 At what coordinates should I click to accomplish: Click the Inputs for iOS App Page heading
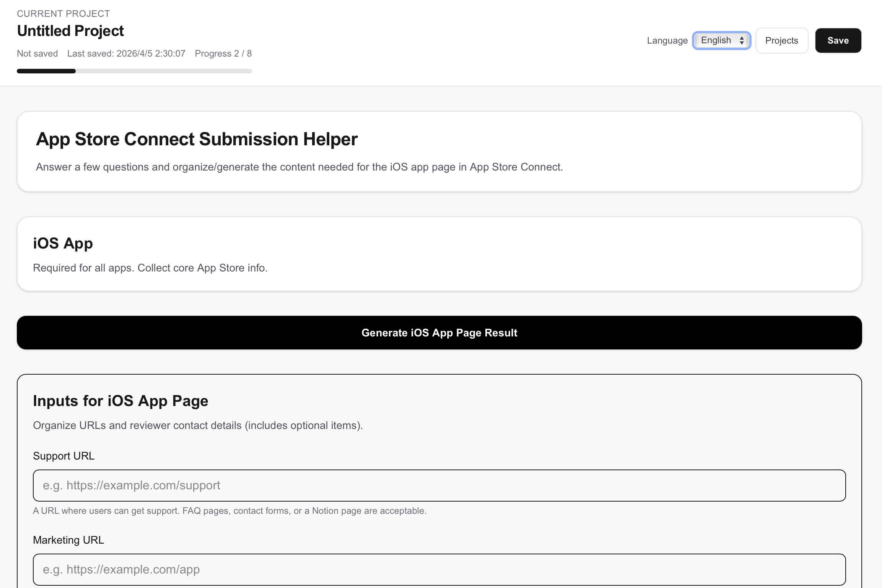[x=120, y=400]
